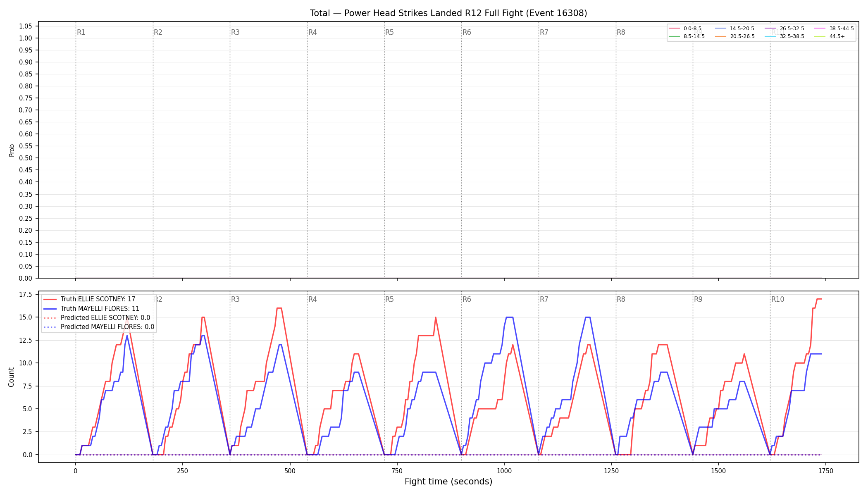This screenshot has height=496, width=868.
Task: Click the R3 round label in Count chart
Action: [235, 299]
